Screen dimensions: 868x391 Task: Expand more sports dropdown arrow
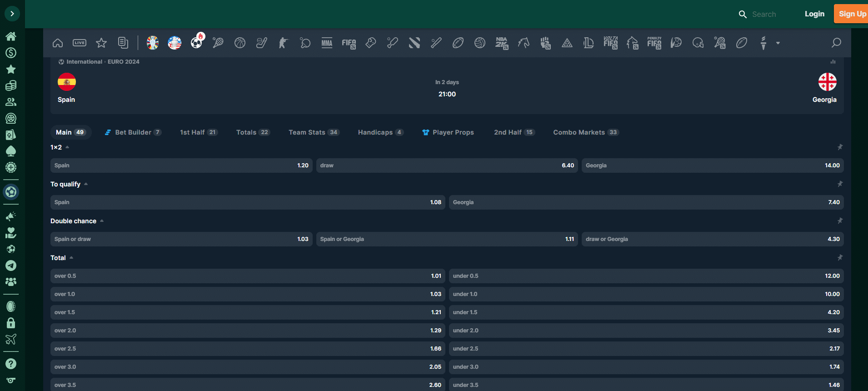pos(778,43)
